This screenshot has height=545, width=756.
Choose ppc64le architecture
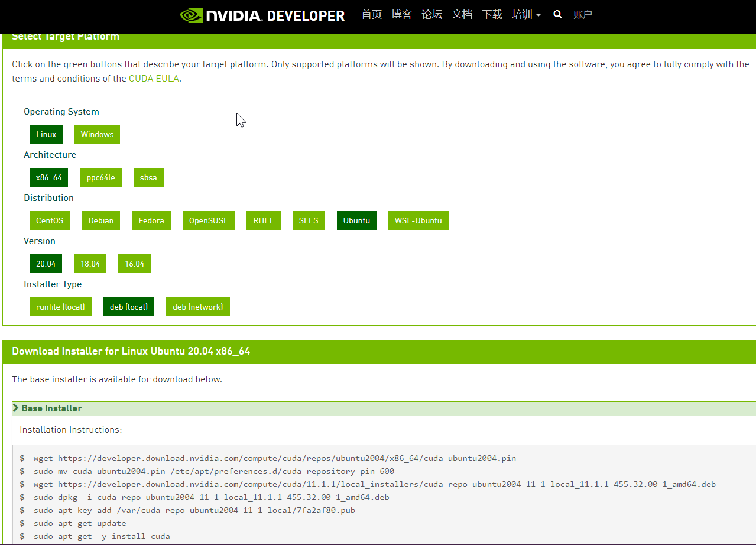[x=100, y=177]
